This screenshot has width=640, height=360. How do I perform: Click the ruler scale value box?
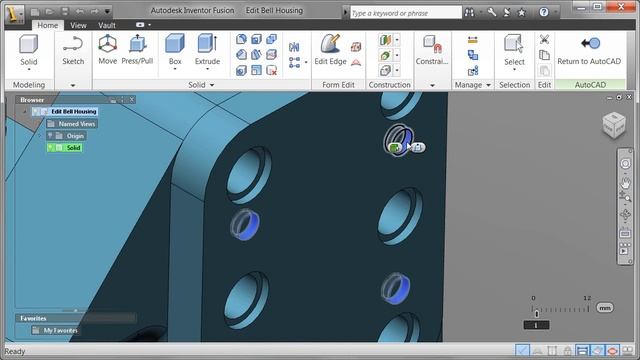pos(536,325)
